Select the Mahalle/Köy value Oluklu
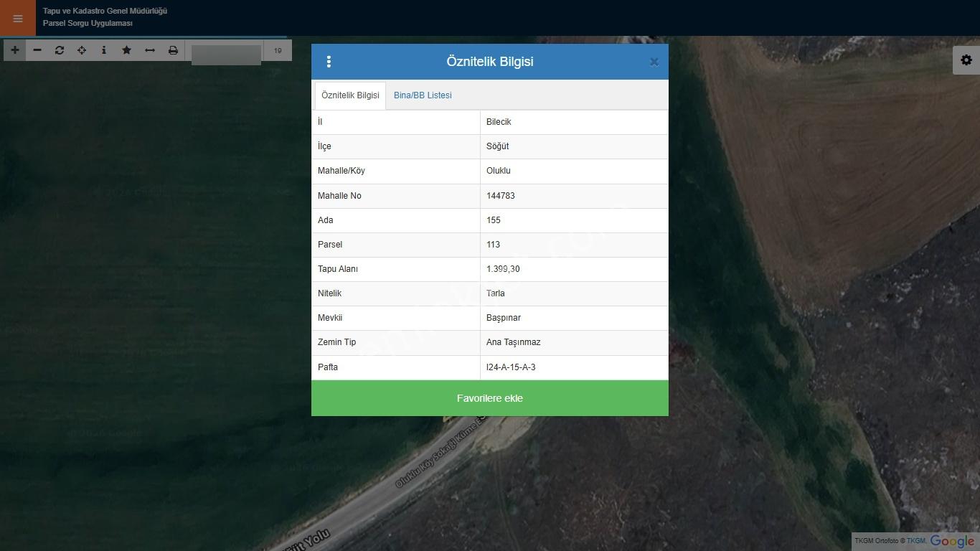This screenshot has height=551, width=980. point(499,171)
